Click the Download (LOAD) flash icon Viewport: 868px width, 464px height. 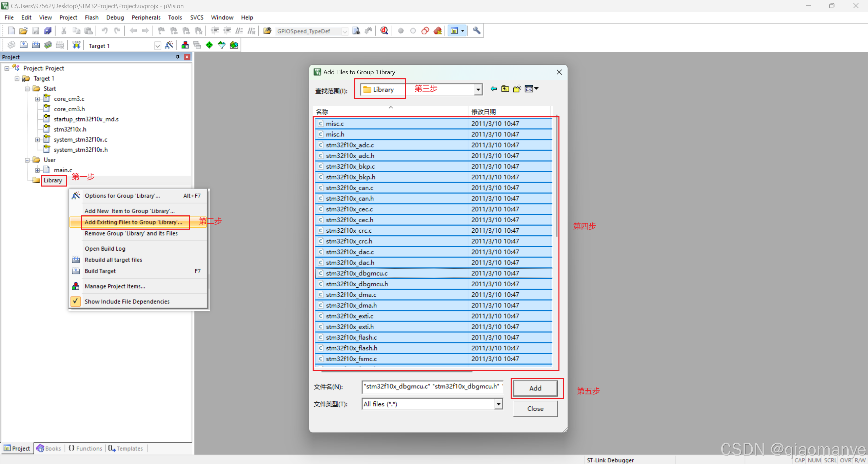pyautogui.click(x=76, y=45)
